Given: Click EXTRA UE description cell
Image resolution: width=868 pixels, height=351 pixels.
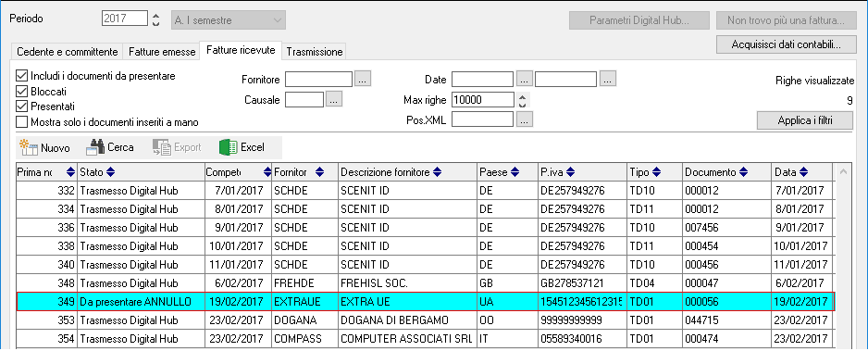Looking at the screenshot, I should click(x=407, y=302).
